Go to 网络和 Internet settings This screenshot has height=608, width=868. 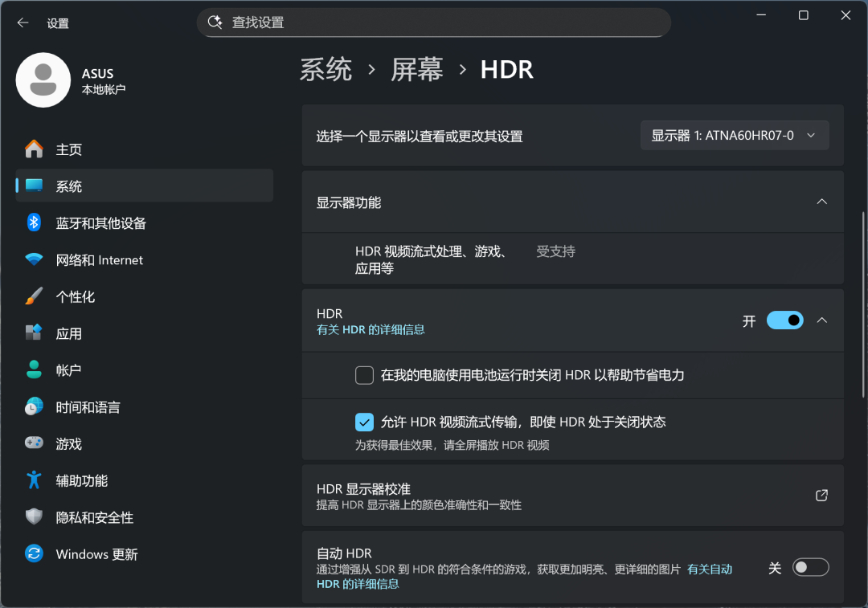145,259
